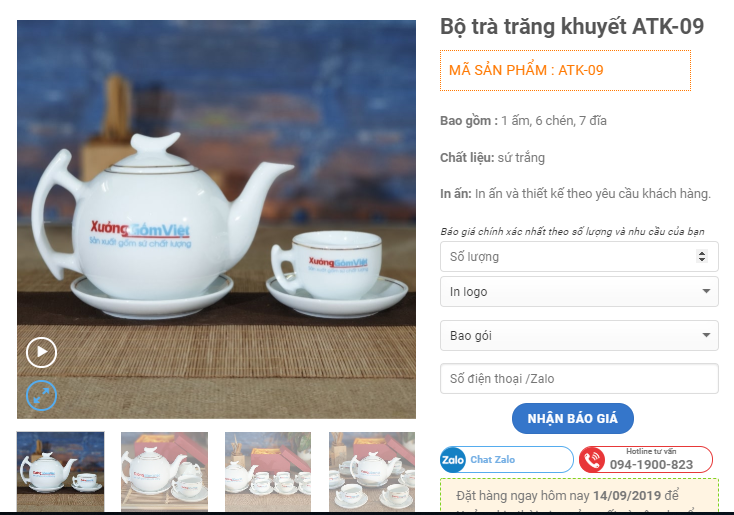
Task: Click the Zalo logo icon
Action: click(453, 460)
